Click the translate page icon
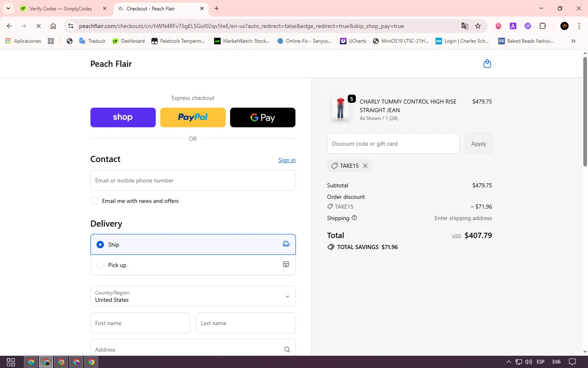The width and height of the screenshot is (588, 368). (x=465, y=26)
